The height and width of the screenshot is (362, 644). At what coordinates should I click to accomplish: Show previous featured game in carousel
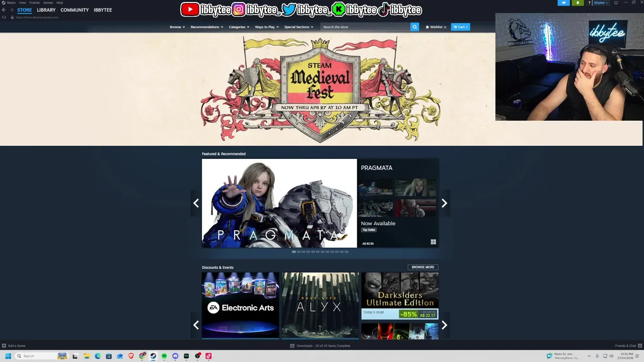(196, 203)
